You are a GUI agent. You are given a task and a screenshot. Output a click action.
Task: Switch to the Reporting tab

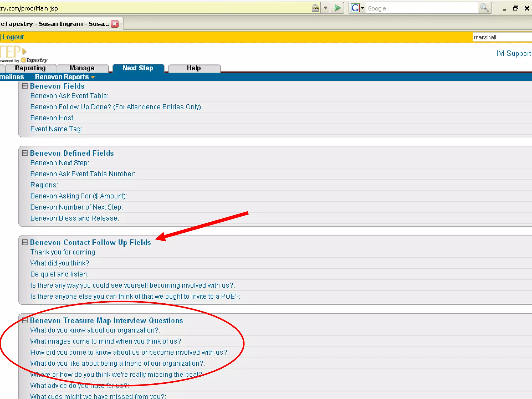tap(30, 68)
